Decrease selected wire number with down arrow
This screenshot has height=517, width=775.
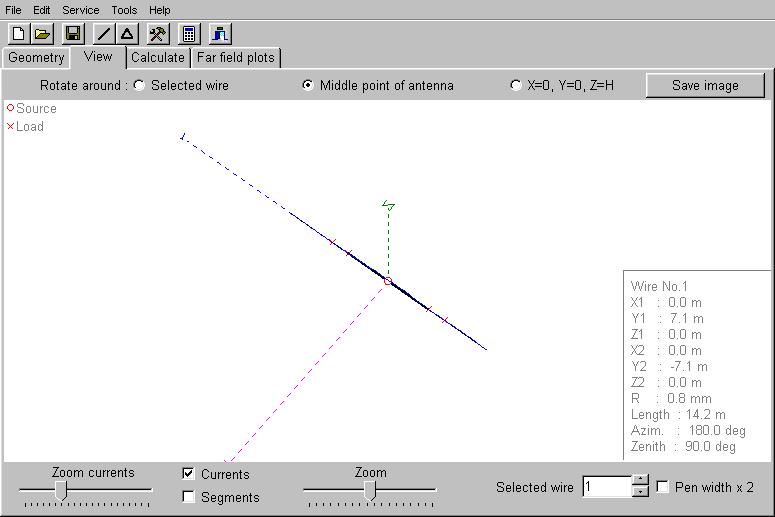[x=641, y=492]
